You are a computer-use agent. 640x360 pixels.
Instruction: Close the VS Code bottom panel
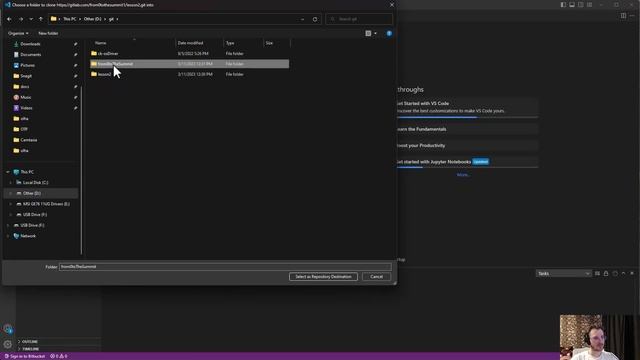point(632,273)
